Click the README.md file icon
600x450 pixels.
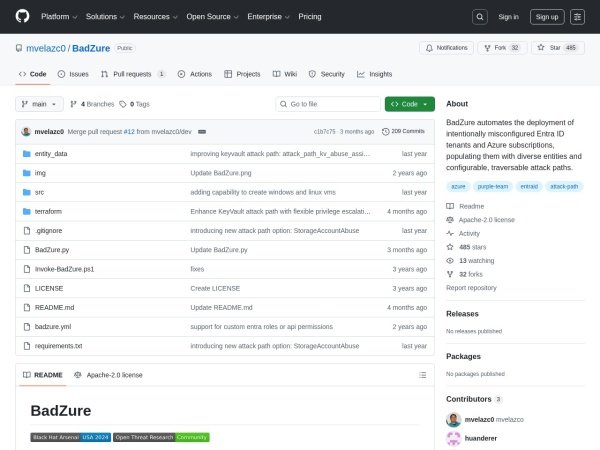click(27, 307)
